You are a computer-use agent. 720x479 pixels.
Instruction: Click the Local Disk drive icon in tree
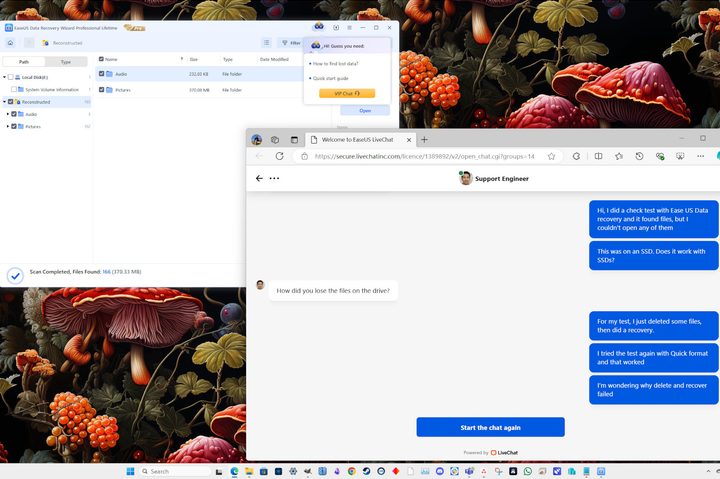(x=17, y=77)
